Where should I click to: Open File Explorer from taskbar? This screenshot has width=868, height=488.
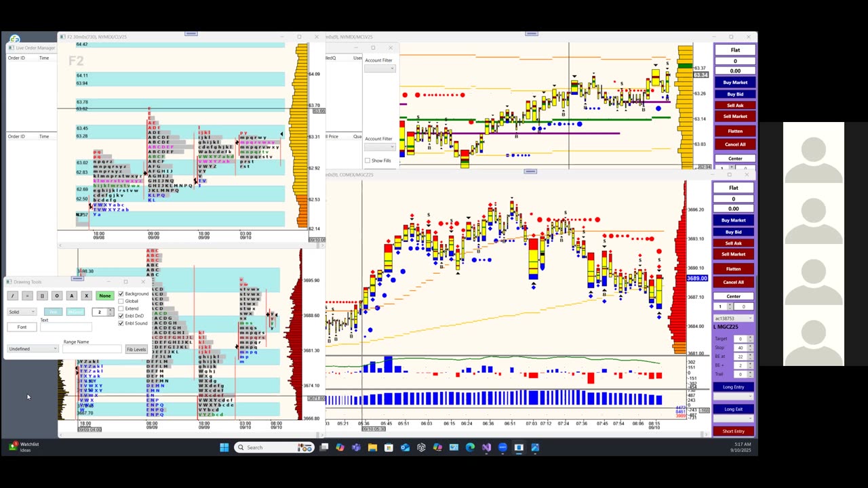click(x=372, y=447)
